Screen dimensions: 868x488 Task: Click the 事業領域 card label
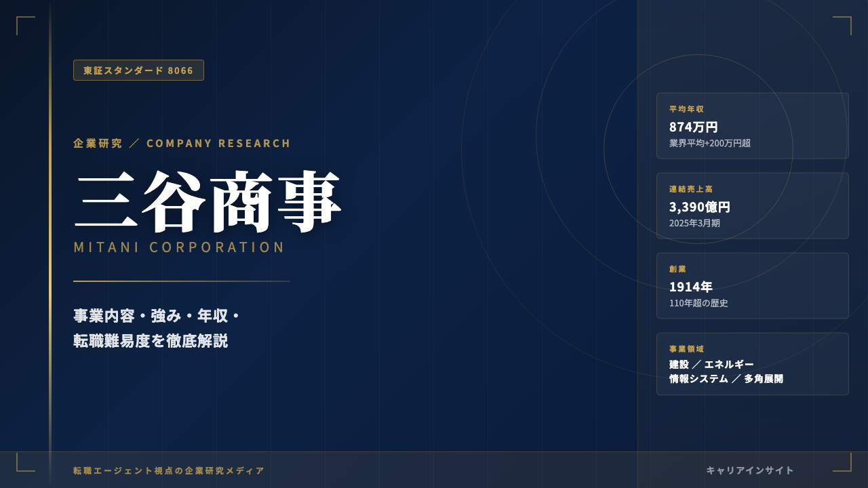(687, 349)
